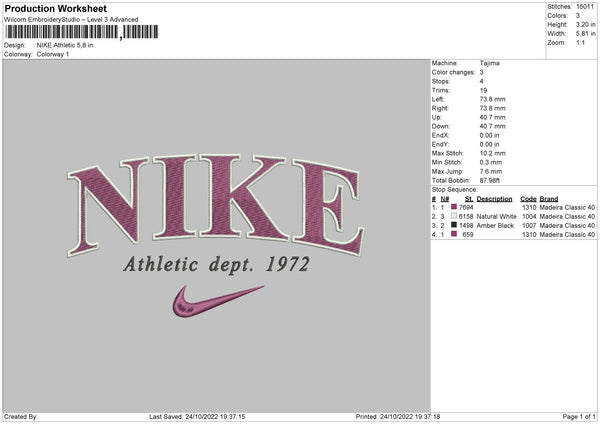Select the machine value Tajima

click(489, 63)
